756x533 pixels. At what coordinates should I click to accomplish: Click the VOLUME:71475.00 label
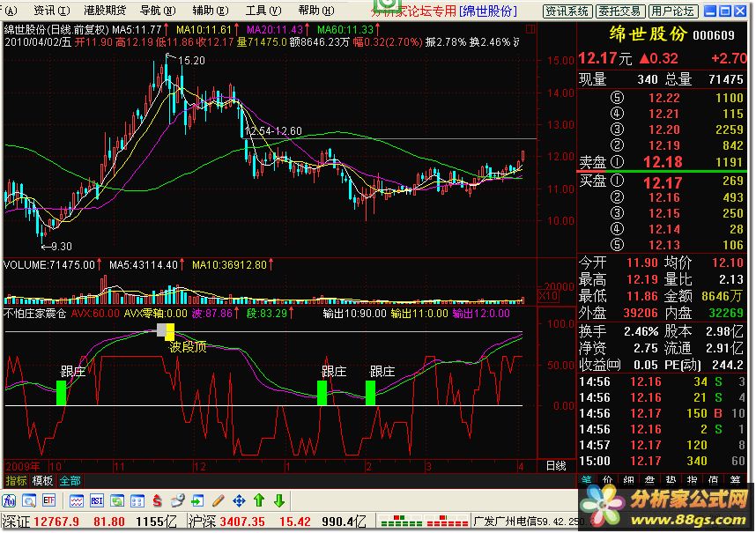click(x=49, y=264)
